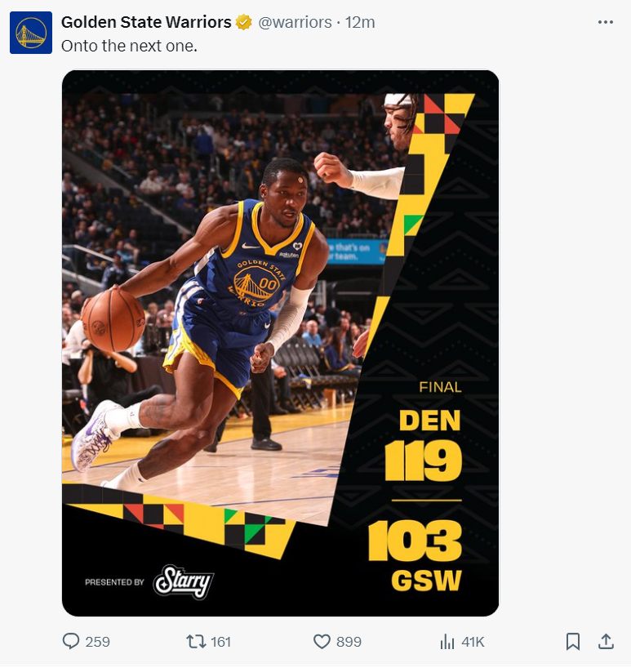Click the 'Onto the next one.' post text
The width and height of the screenshot is (631, 672).
point(129,46)
